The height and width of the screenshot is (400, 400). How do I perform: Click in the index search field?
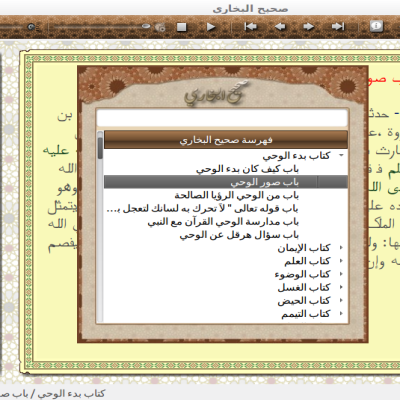coord(222,118)
